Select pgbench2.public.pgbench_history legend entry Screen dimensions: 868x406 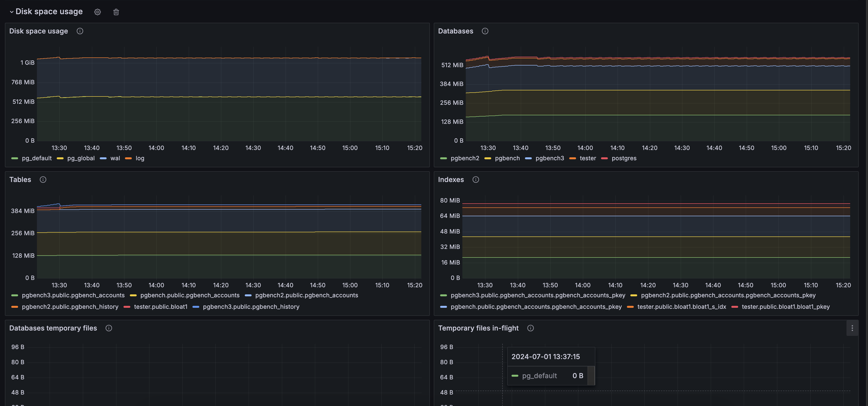pyautogui.click(x=70, y=307)
